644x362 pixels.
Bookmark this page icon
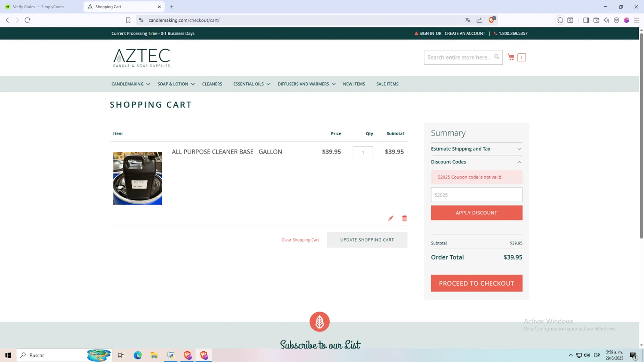point(128,20)
